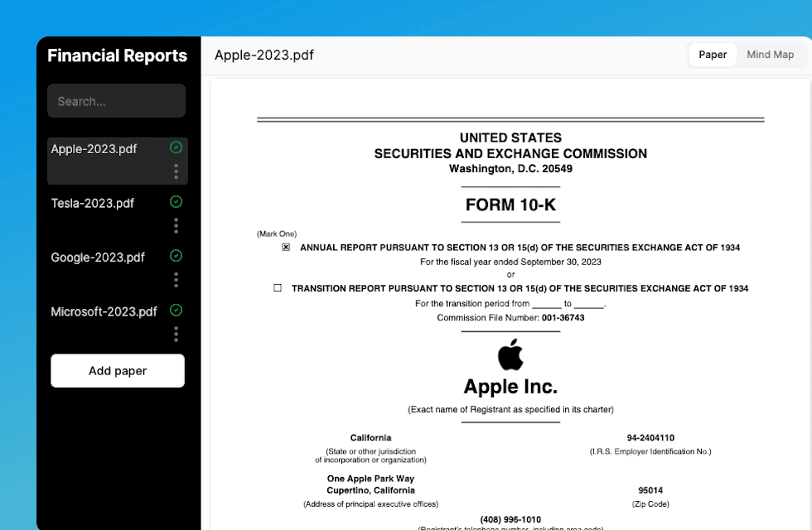Viewport: 812px width, 530px height.
Task: Open Google-2023.pdf from the report list
Action: coord(98,258)
